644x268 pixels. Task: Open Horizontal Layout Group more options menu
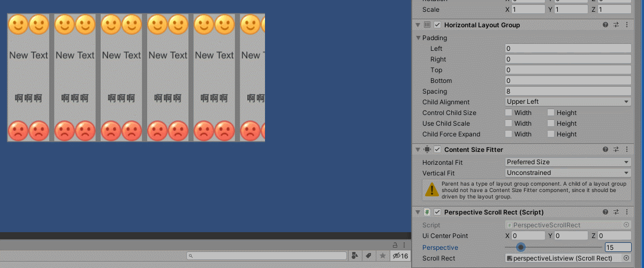(626, 25)
